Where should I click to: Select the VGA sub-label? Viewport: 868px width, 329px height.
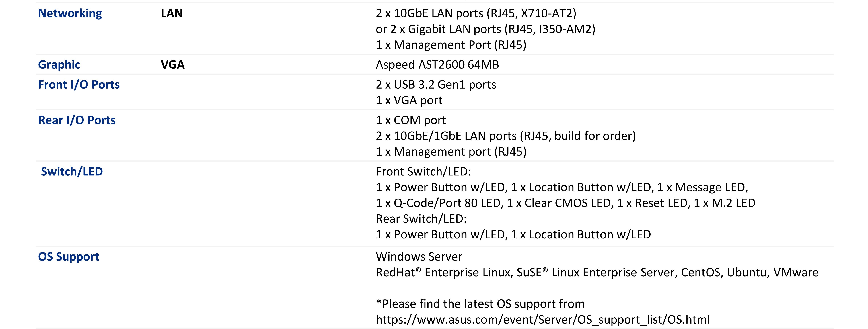[x=173, y=65]
